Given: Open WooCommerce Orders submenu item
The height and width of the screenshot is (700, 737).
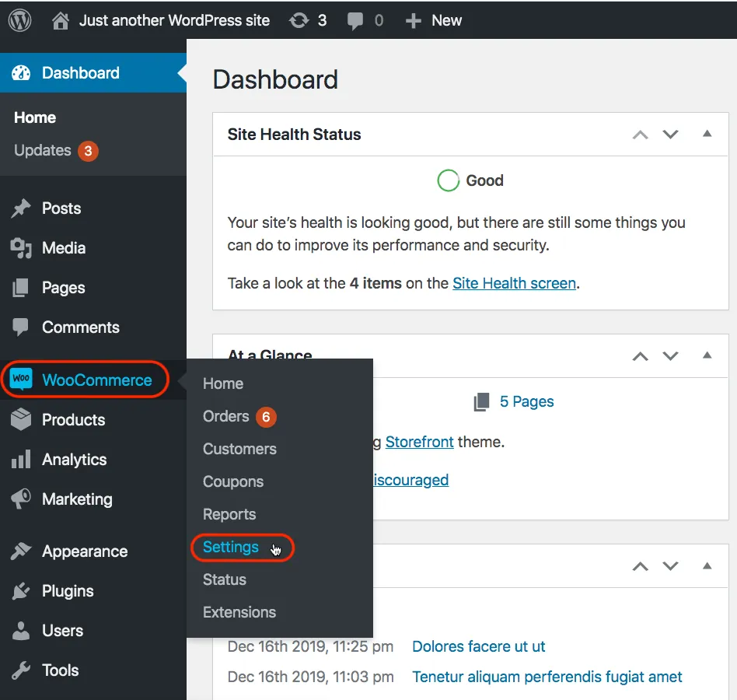Looking at the screenshot, I should 225,416.
